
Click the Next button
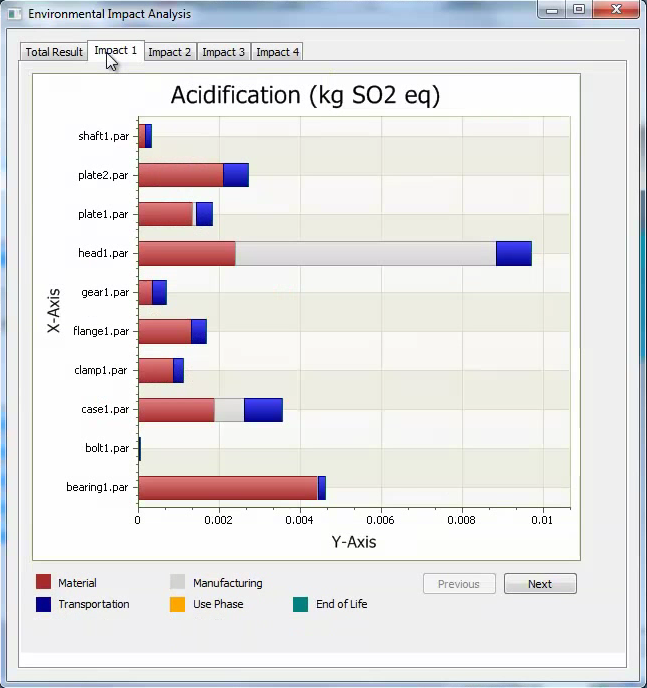coord(540,584)
